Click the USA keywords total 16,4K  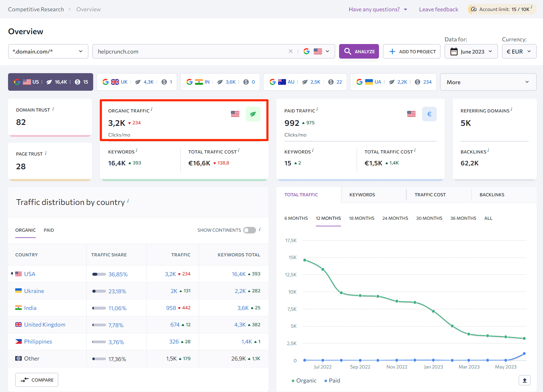pyautogui.click(x=239, y=274)
